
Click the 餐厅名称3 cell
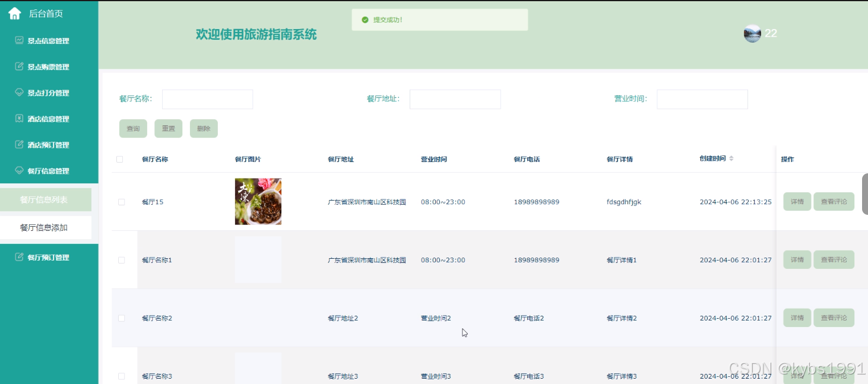[157, 376]
